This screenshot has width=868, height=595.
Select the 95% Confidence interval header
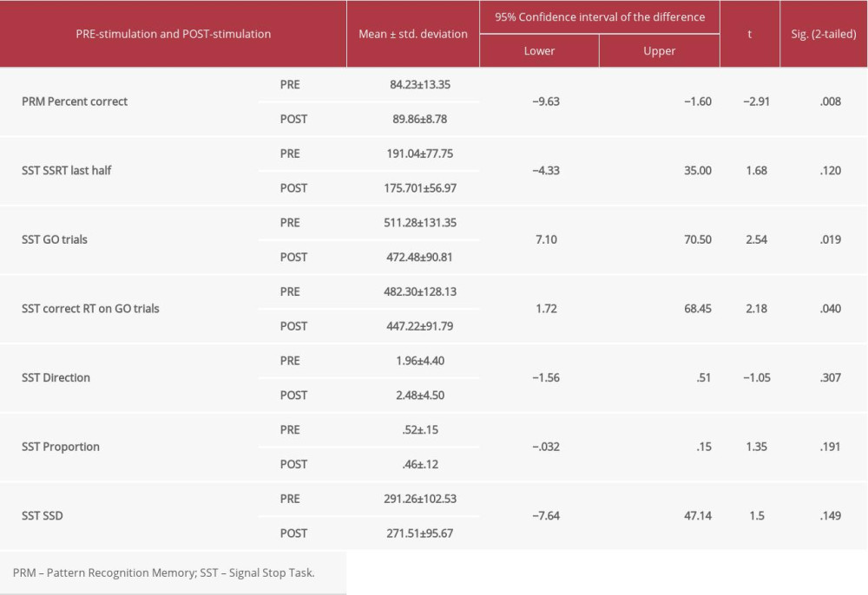click(x=599, y=16)
